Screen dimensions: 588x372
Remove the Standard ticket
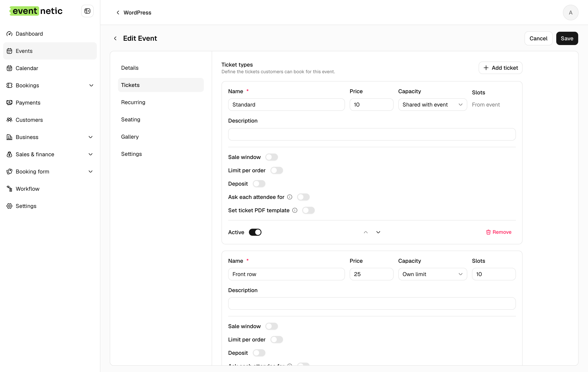499,232
